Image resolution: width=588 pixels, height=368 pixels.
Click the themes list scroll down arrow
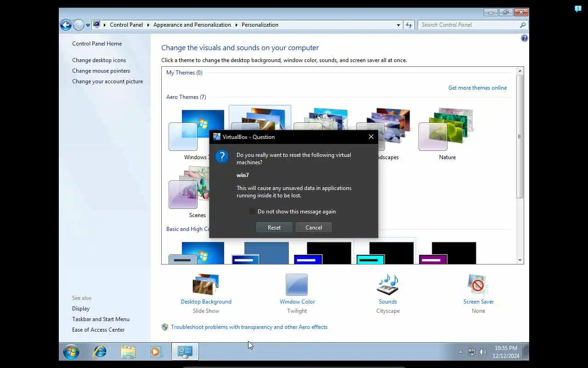pos(520,260)
